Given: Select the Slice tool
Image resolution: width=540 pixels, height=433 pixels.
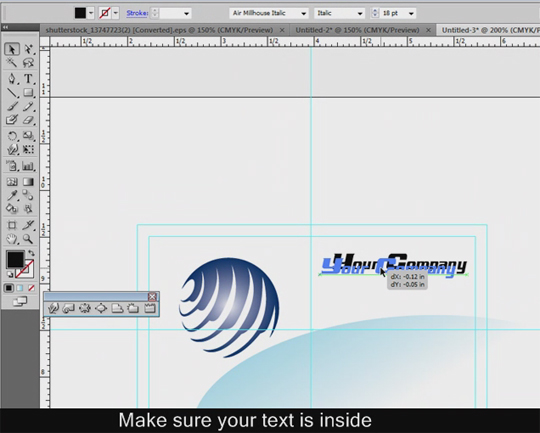Looking at the screenshot, I should click(29, 225).
